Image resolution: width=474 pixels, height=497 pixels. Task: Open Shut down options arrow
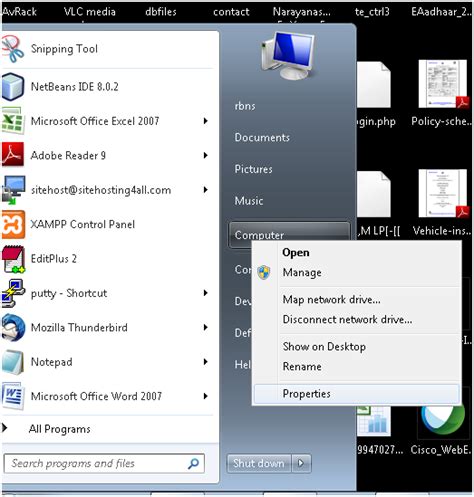click(301, 463)
